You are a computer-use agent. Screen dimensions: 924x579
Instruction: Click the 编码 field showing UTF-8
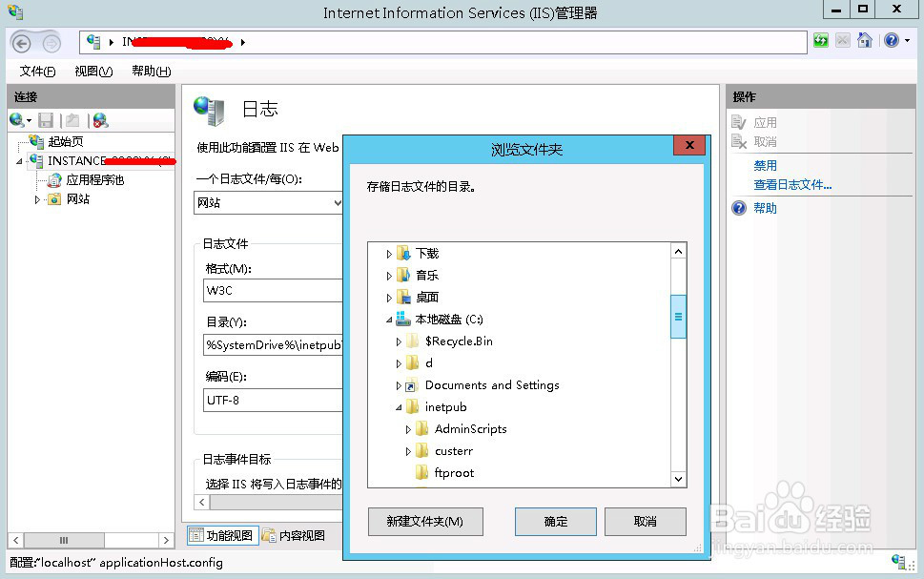pyautogui.click(x=273, y=401)
